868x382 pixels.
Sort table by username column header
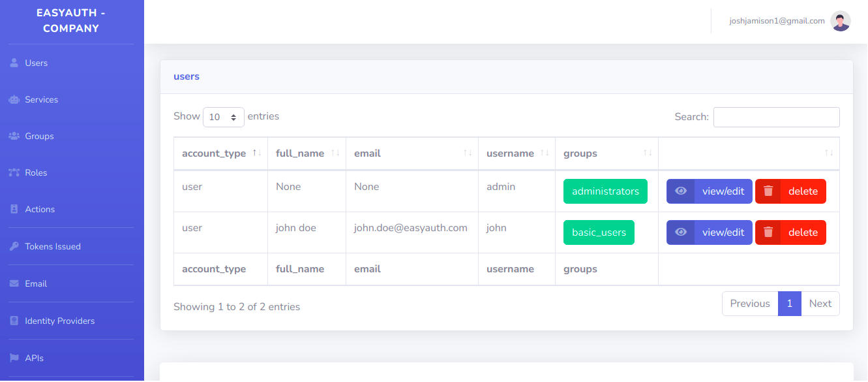click(517, 153)
